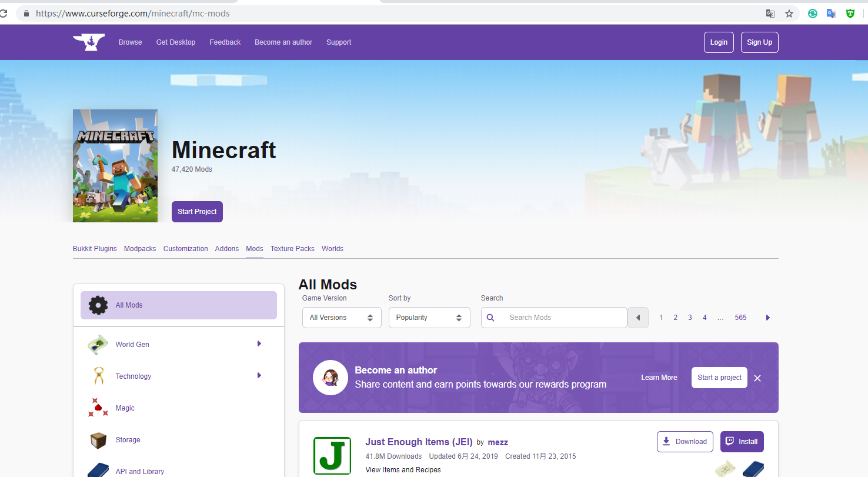868x477 pixels.
Task: Expand the Technology subcategories arrow
Action: pyautogui.click(x=259, y=375)
